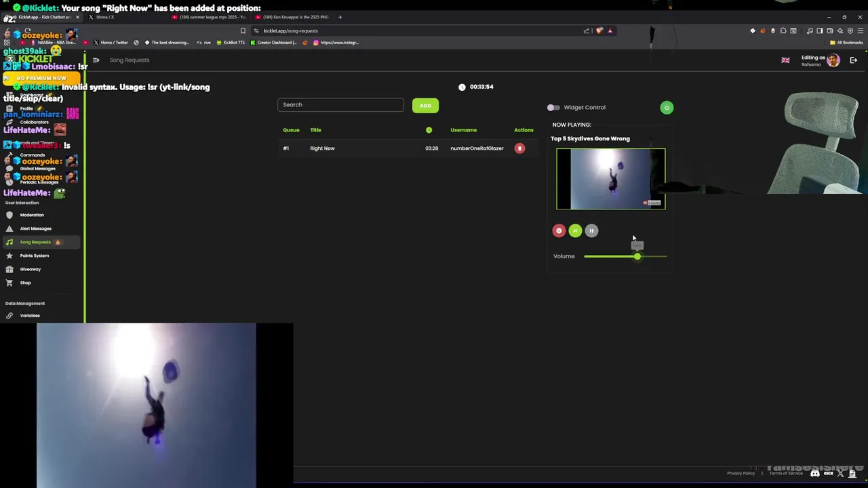Bookmark this page using the bookmark icon

[243, 30]
